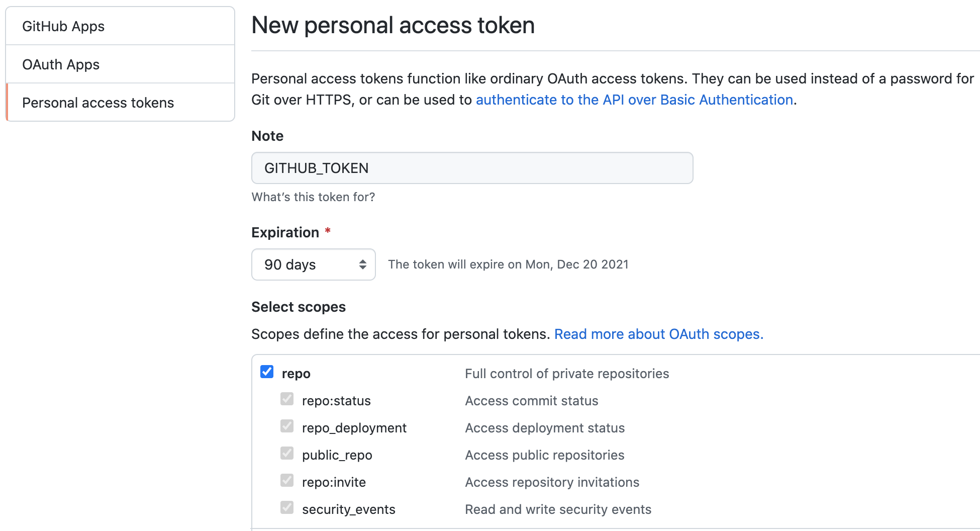
Task: Uncheck the repo scope checkbox
Action: [x=267, y=372]
